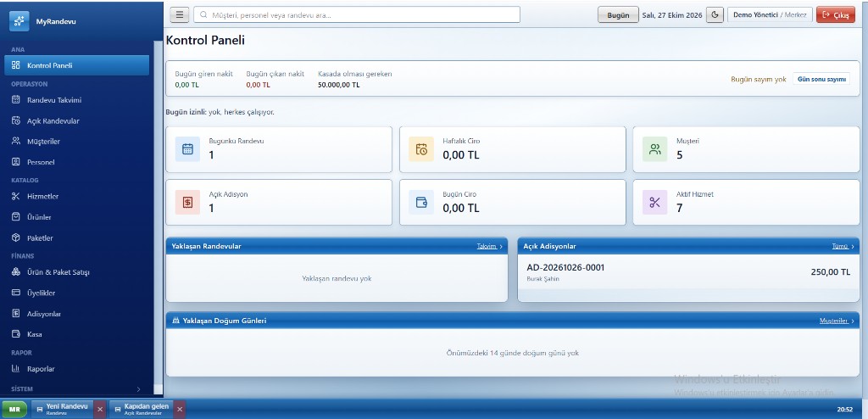Click the Personel badge sidebar icon
This screenshot has height=419, width=868.
pyautogui.click(x=15, y=162)
